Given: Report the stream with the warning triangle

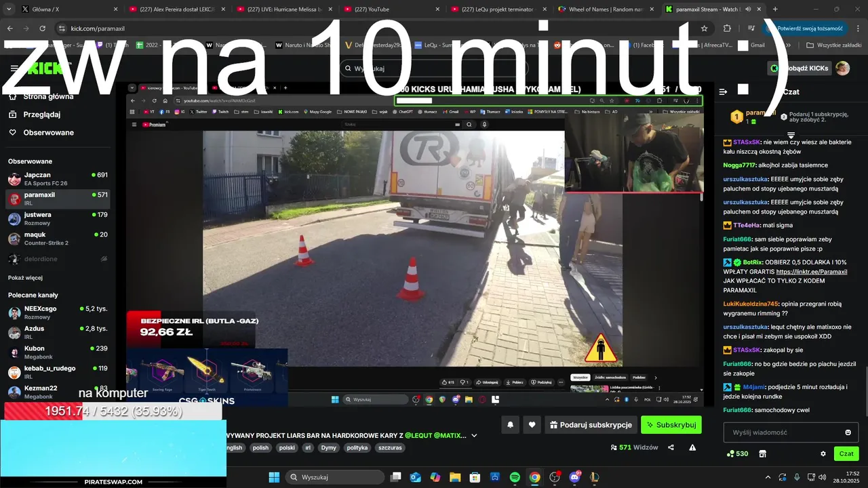Looking at the screenshot, I should (x=692, y=447).
